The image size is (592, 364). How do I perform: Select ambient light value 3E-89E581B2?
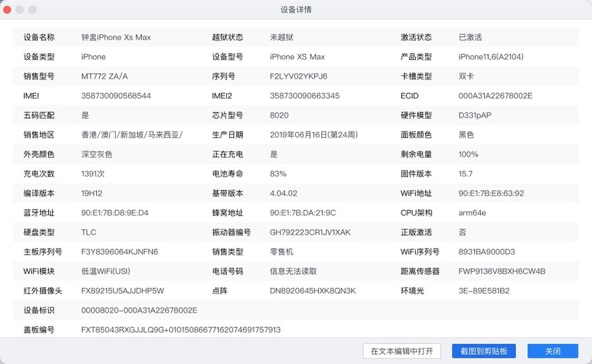(x=484, y=291)
